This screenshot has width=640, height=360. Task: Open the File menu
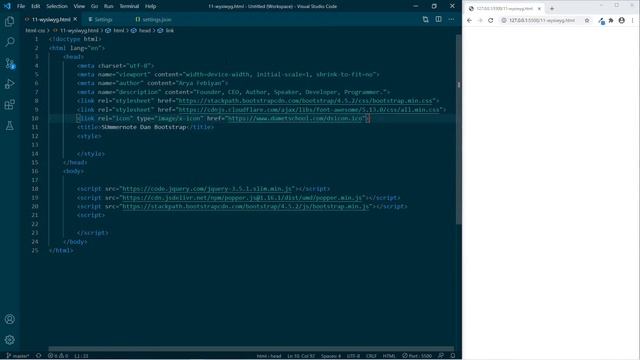(21, 6)
